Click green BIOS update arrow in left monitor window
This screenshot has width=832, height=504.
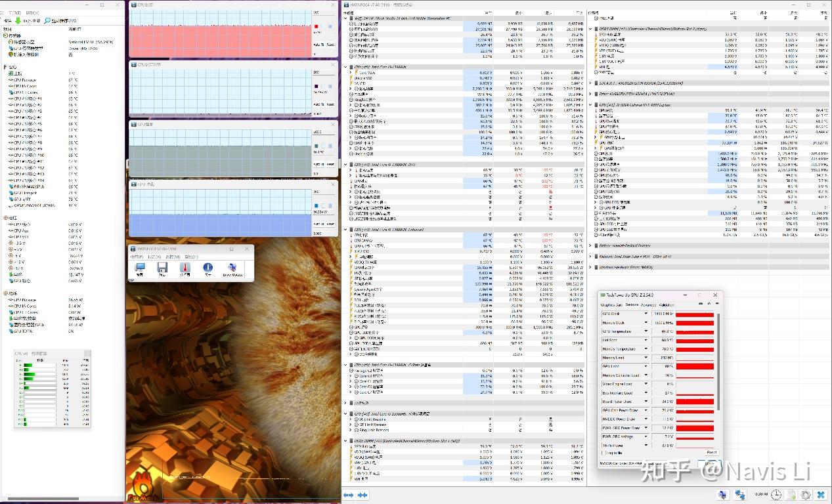[18, 20]
